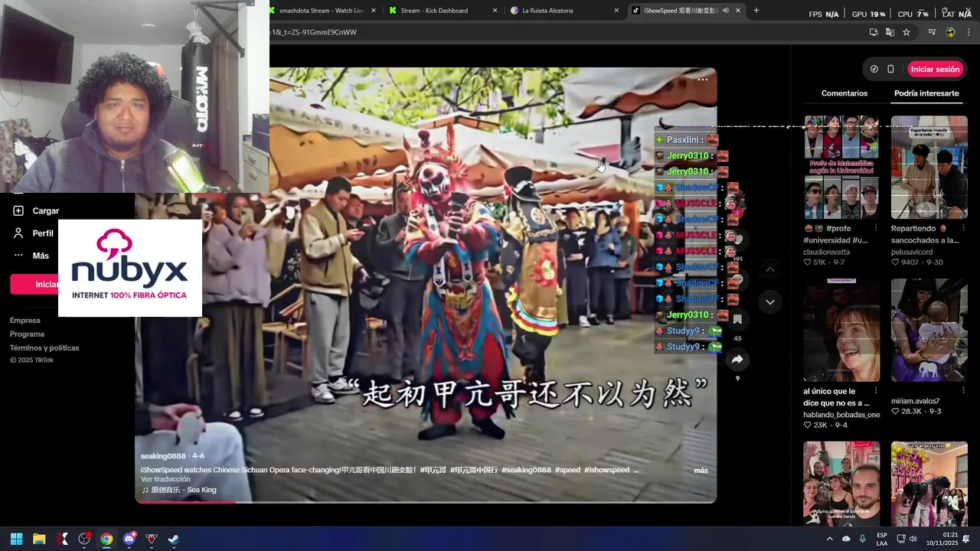Open the Chrome profile avatar

(950, 32)
